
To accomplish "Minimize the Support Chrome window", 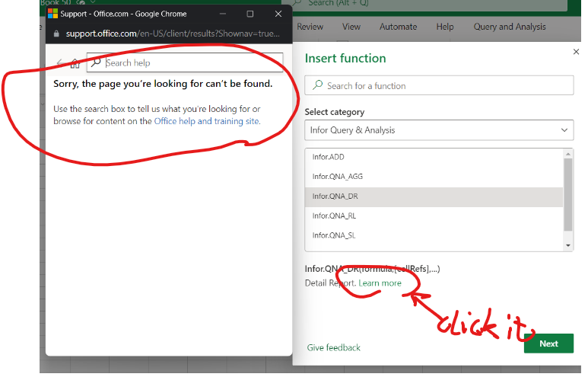I will pos(223,14).
